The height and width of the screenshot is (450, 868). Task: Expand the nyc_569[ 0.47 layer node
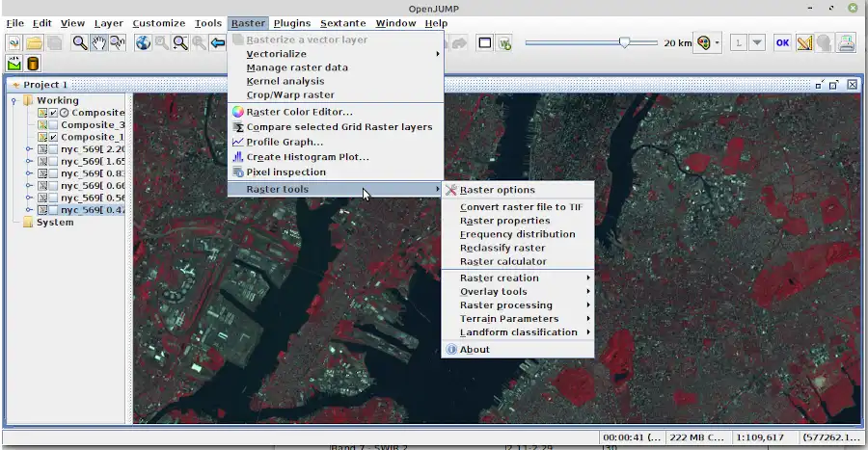coord(29,210)
